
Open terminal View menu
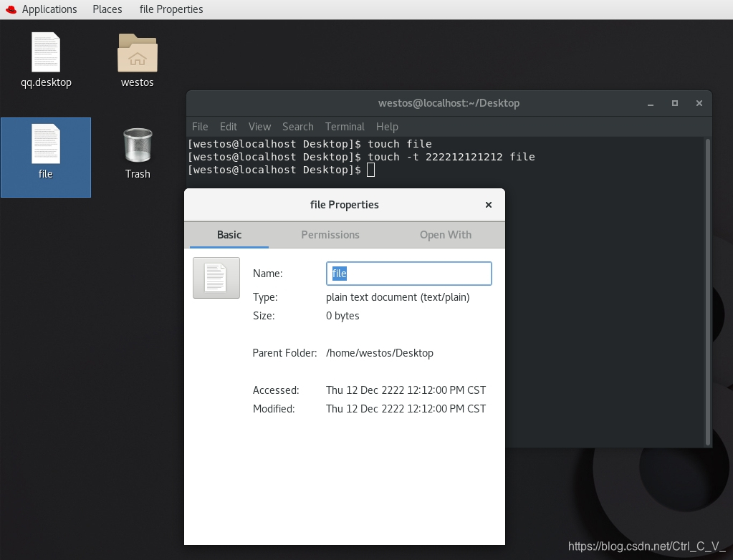259,127
